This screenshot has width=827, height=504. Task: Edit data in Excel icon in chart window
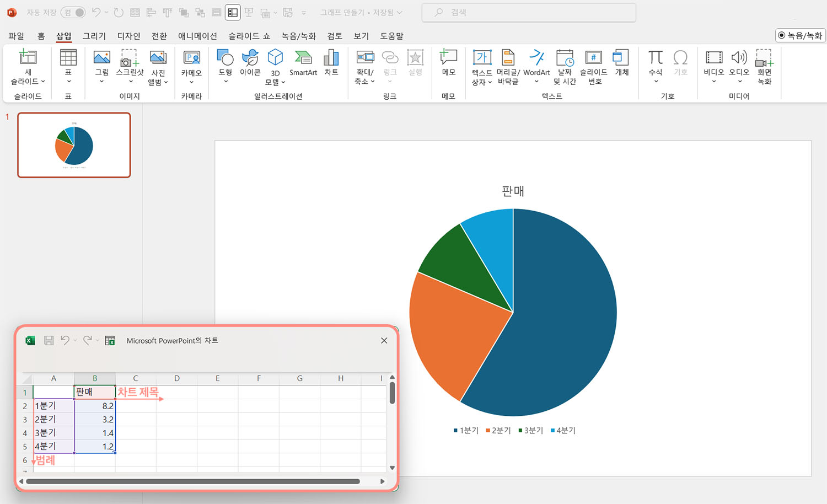pos(110,341)
